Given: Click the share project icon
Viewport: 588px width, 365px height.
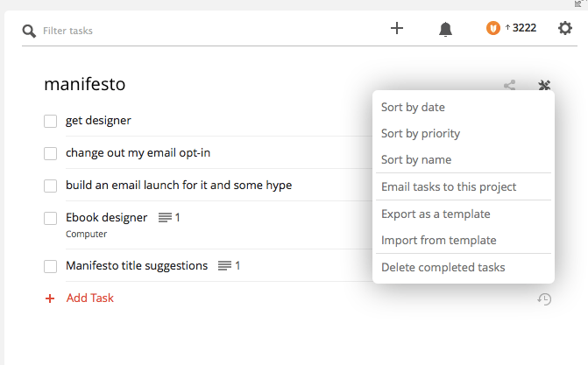Looking at the screenshot, I should [x=510, y=86].
